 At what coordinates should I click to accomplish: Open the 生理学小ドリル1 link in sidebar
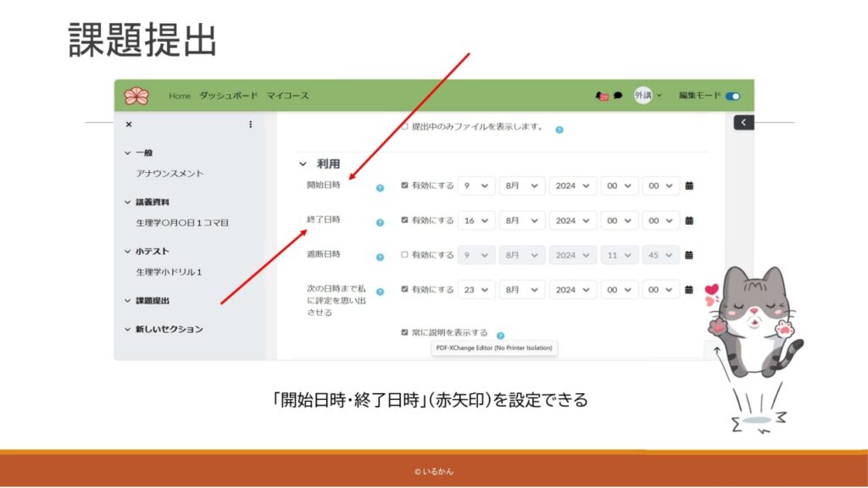[x=169, y=272]
